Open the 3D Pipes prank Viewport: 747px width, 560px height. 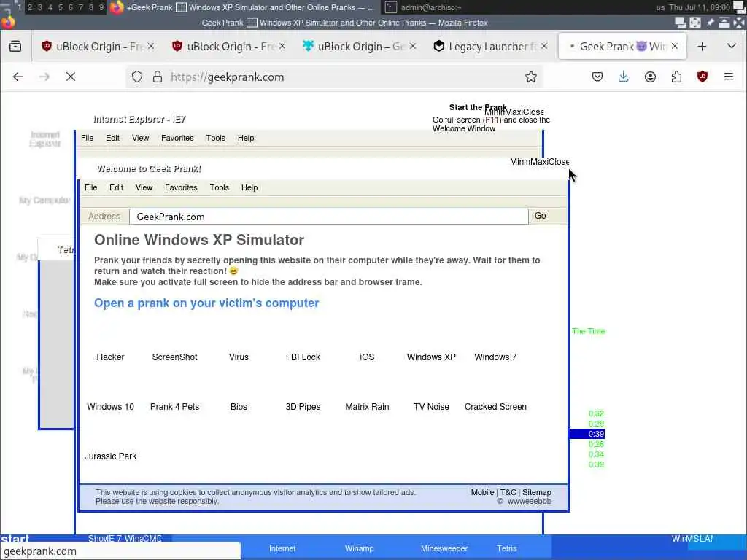[x=303, y=407]
